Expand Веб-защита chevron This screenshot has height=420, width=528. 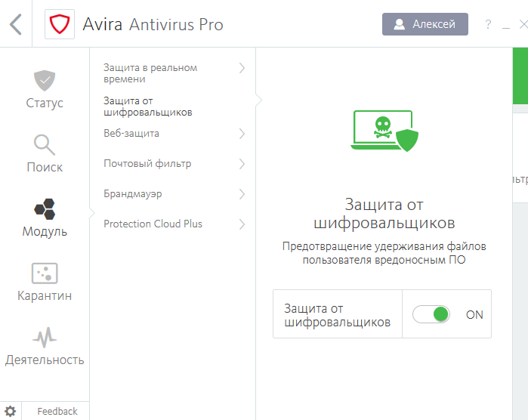tap(242, 134)
